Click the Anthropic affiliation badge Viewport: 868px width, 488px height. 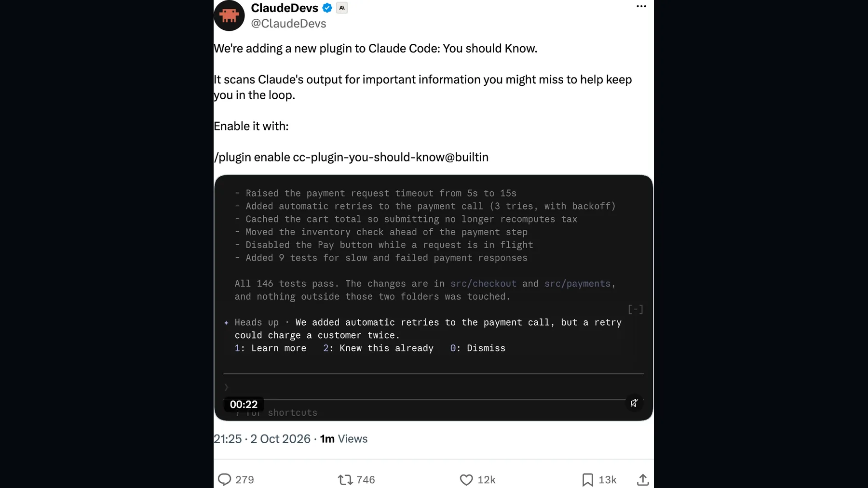(342, 8)
